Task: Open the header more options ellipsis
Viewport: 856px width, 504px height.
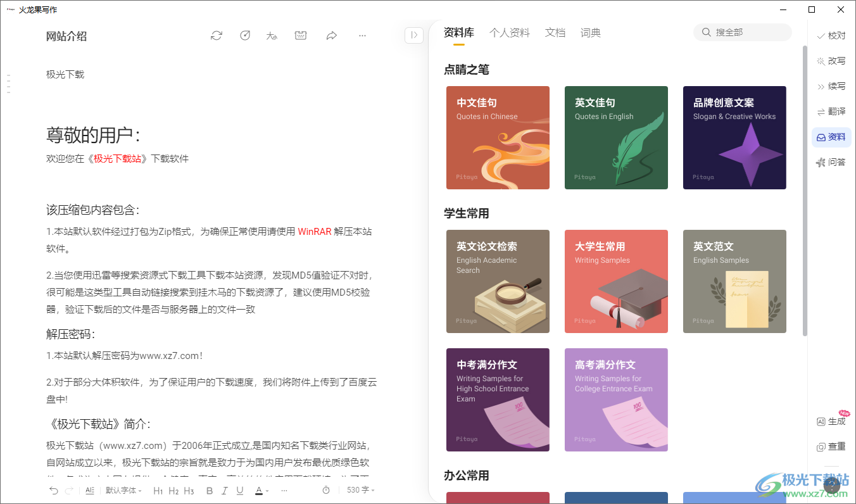Action: pos(362,35)
